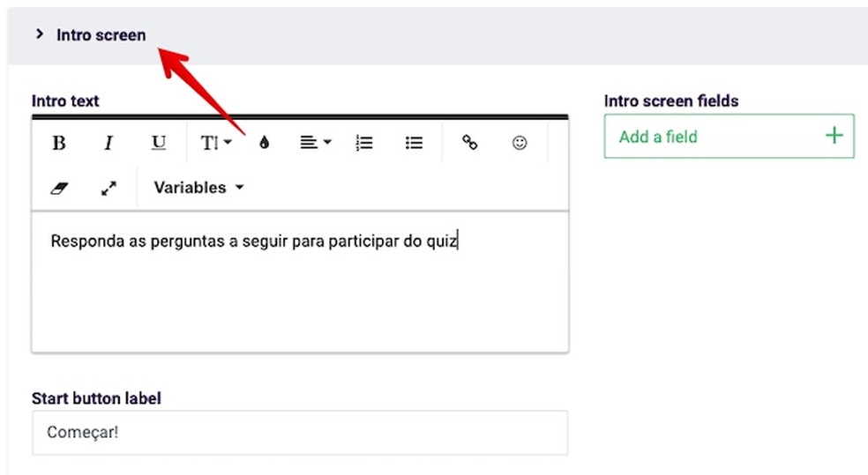The width and height of the screenshot is (868, 475).
Task: Toggle bold formatting in Intro text editor
Action: 59,143
